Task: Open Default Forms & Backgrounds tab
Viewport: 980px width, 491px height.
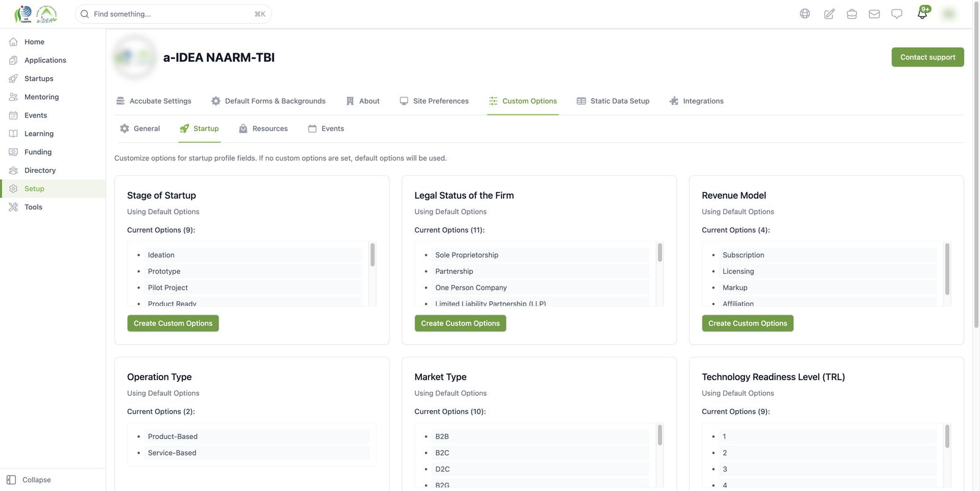Action: (x=268, y=101)
